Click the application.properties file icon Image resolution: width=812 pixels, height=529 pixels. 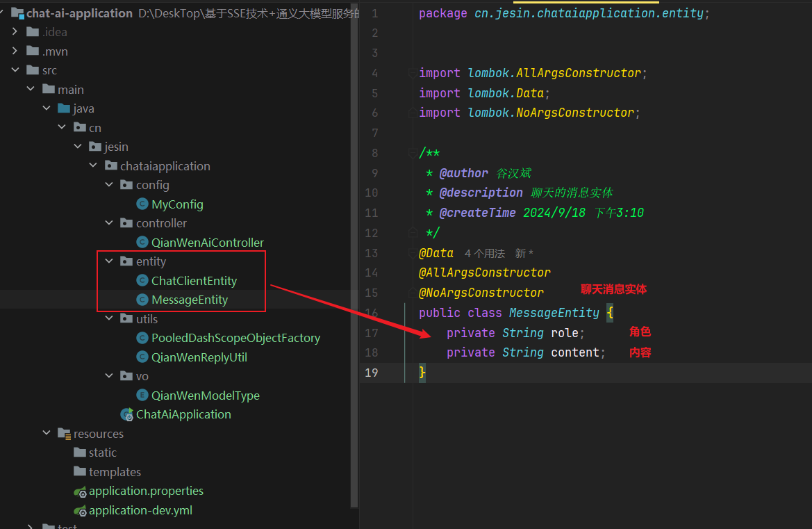[80, 491]
